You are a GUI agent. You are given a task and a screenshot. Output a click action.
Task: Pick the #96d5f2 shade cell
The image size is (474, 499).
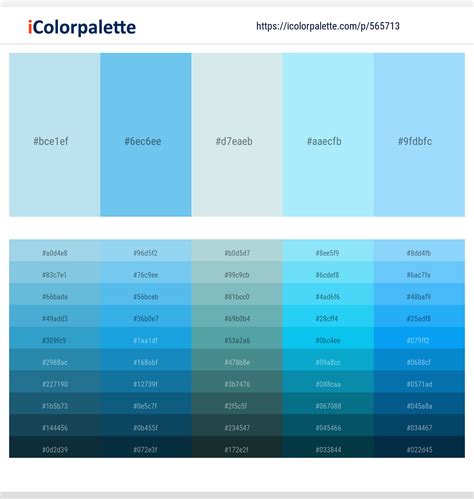click(x=146, y=251)
